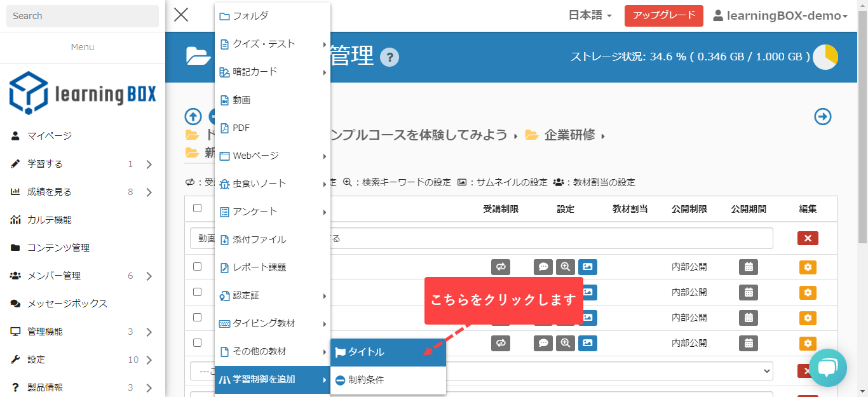The image size is (868, 397).
Task: Check the first content row checkbox
Action: pyautogui.click(x=197, y=267)
